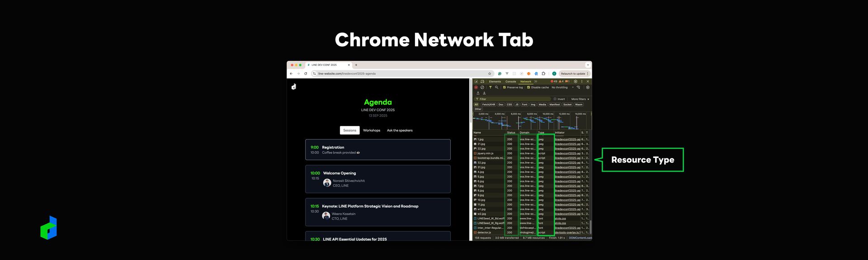Image resolution: width=868 pixels, height=260 pixels.
Task: Click the network waterfall overview timeline
Action: click(x=531, y=121)
